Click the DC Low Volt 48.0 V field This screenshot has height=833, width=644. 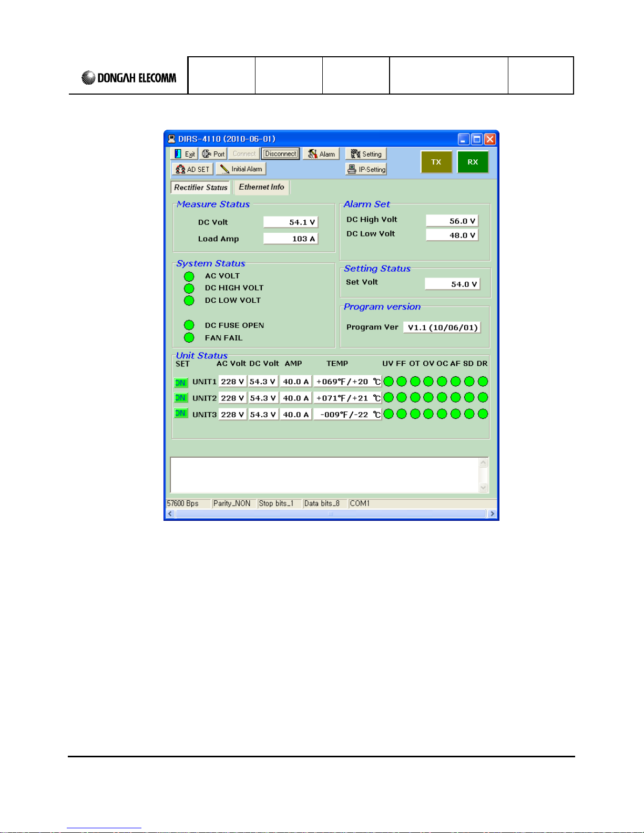click(452, 235)
